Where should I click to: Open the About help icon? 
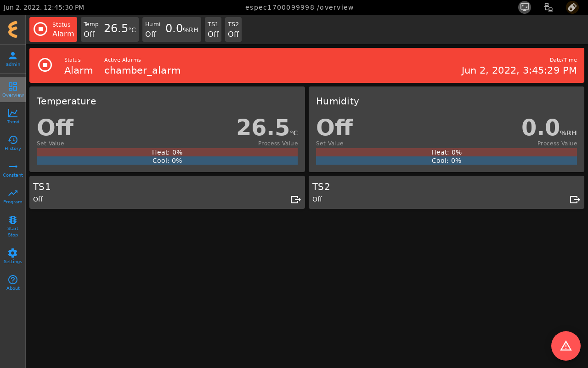[x=13, y=282]
